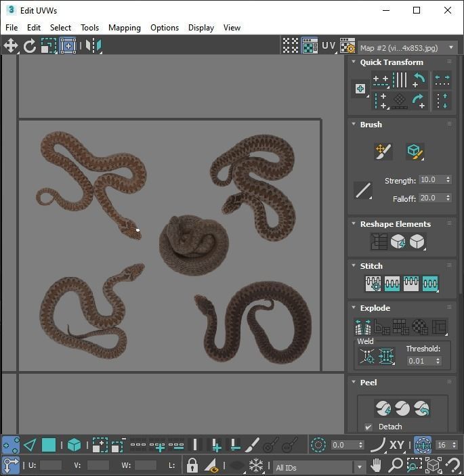This screenshot has height=476, width=464.
Task: Toggle the checker pattern background display
Action: click(291, 46)
